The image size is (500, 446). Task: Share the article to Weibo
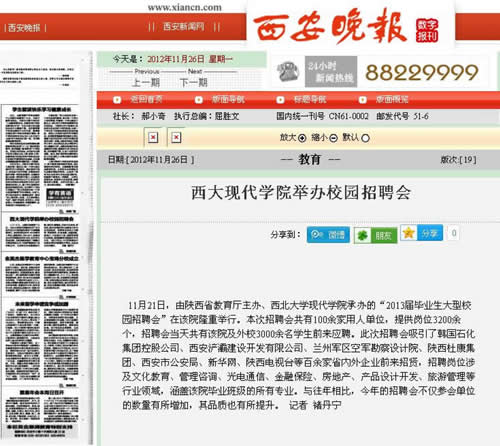[x=328, y=235]
